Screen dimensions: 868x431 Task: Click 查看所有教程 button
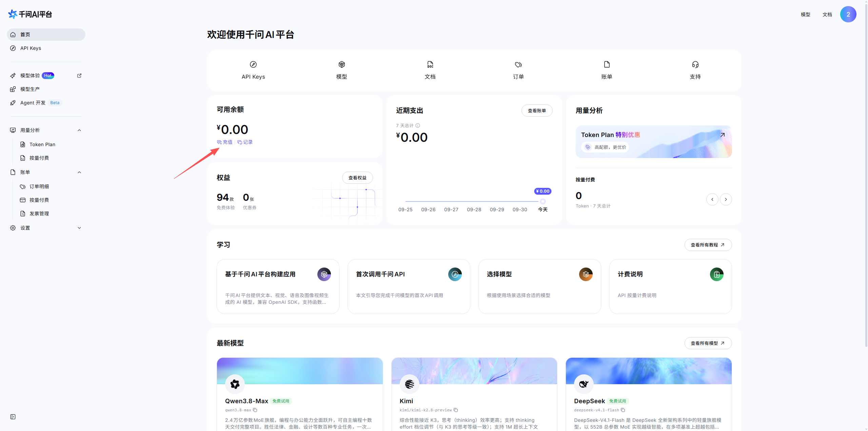[x=708, y=245]
